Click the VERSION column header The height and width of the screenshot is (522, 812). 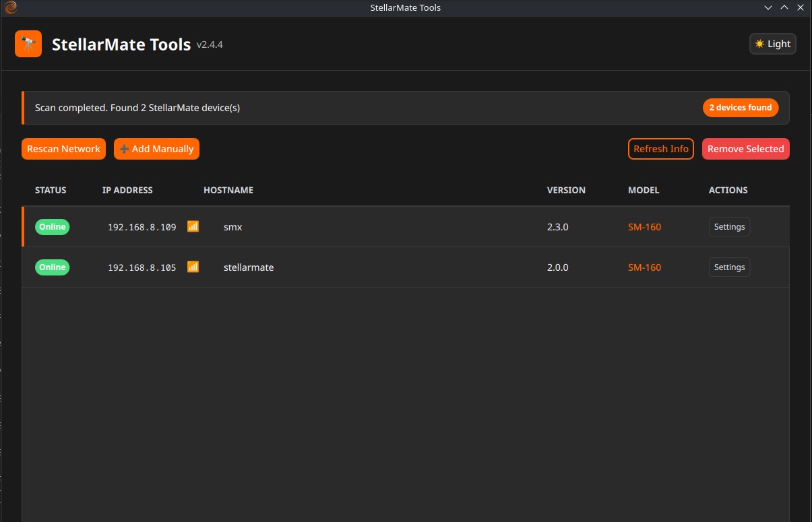pos(566,191)
